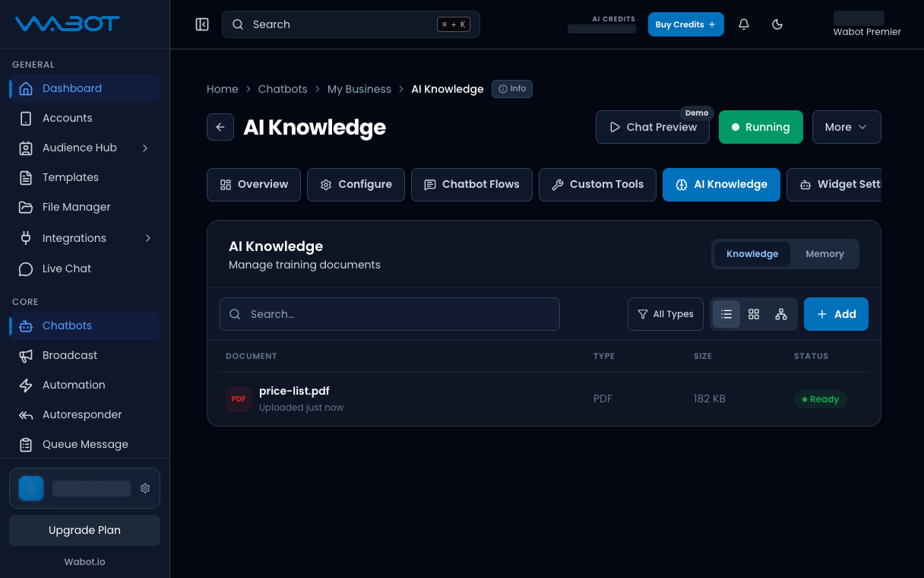Viewport: 924px width, 578px height.
Task: Click the 182 KB size cell
Action: click(x=710, y=399)
